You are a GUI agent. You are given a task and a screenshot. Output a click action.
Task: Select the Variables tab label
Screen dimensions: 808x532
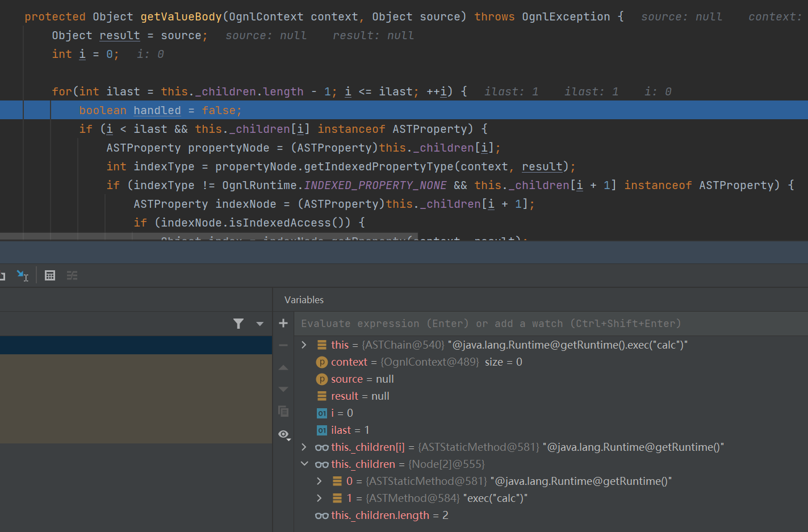(x=304, y=300)
